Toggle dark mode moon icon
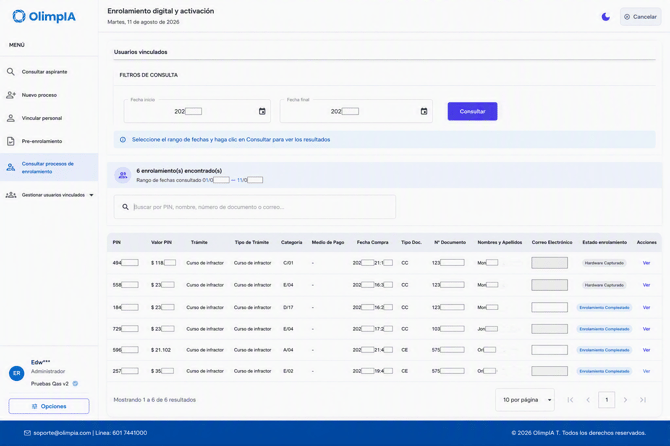 click(605, 17)
